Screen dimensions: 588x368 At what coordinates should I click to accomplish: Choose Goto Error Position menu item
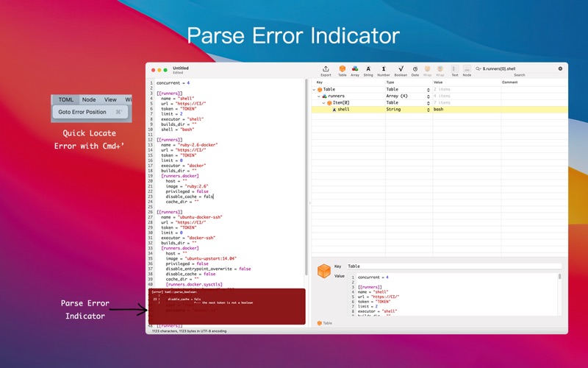coord(82,113)
